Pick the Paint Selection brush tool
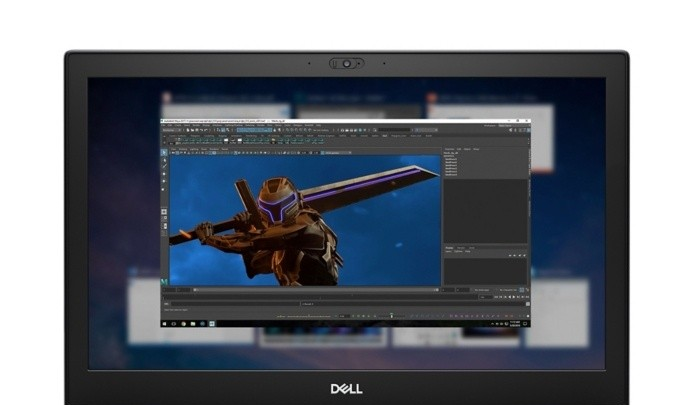The image size is (690, 405). pos(164,166)
